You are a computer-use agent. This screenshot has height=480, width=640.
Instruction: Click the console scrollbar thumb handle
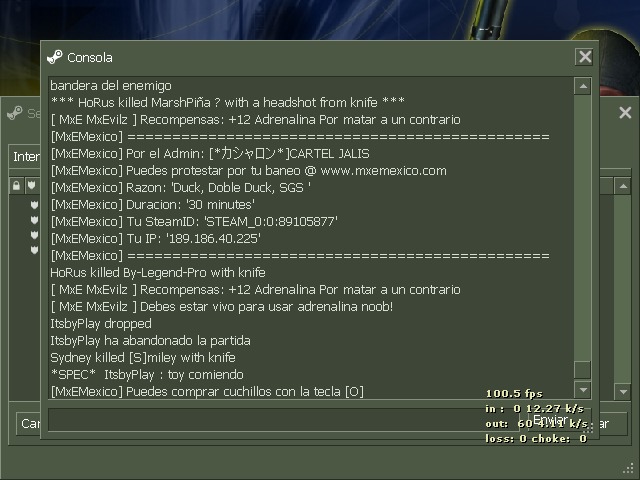point(583,370)
